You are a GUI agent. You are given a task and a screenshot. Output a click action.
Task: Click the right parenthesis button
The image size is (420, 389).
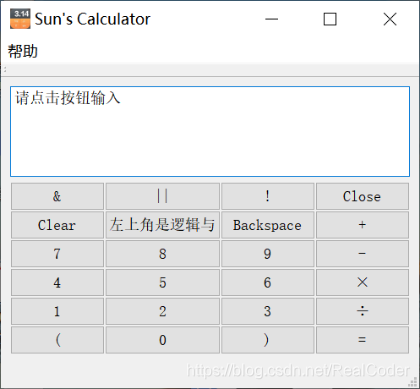pos(268,340)
